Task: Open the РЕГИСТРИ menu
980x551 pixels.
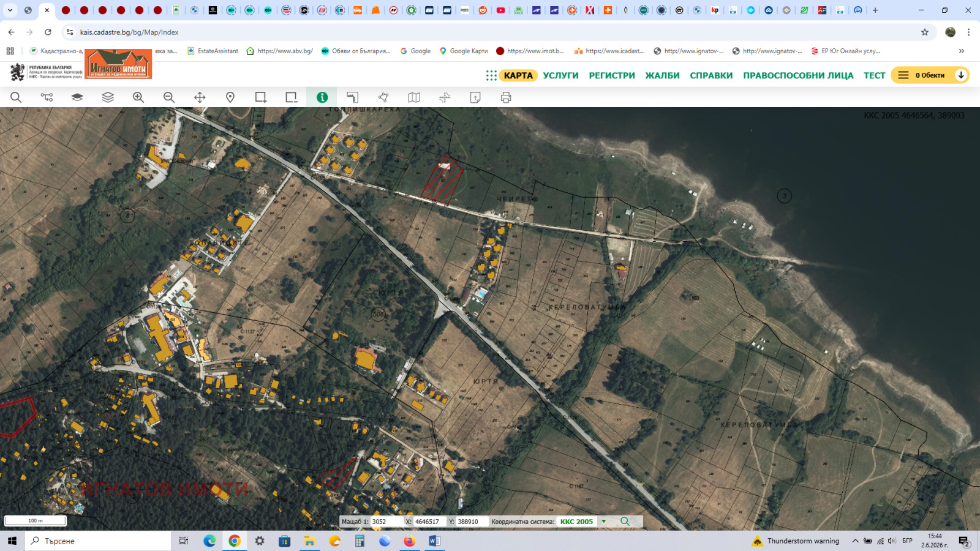Action: point(612,75)
